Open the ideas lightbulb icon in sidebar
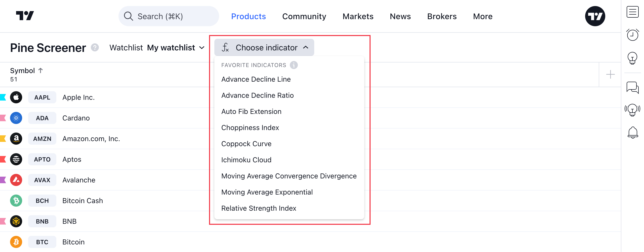The width and height of the screenshot is (644, 252). coord(632,58)
